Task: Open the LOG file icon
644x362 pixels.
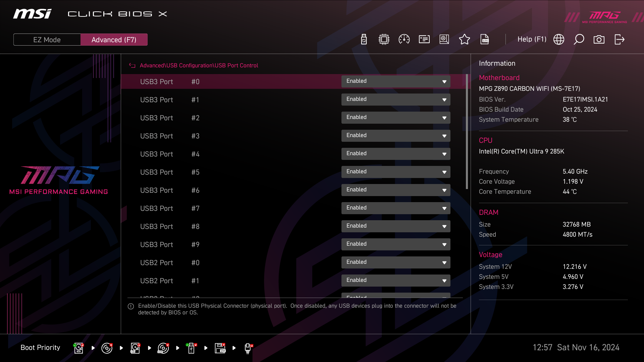Action: tap(485, 40)
